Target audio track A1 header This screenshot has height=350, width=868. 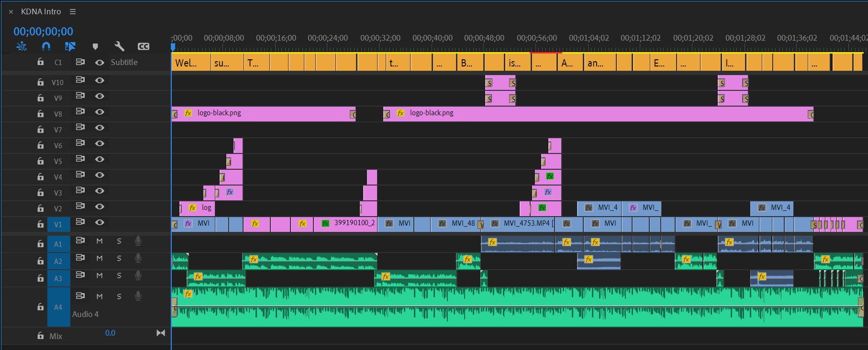pyautogui.click(x=58, y=244)
